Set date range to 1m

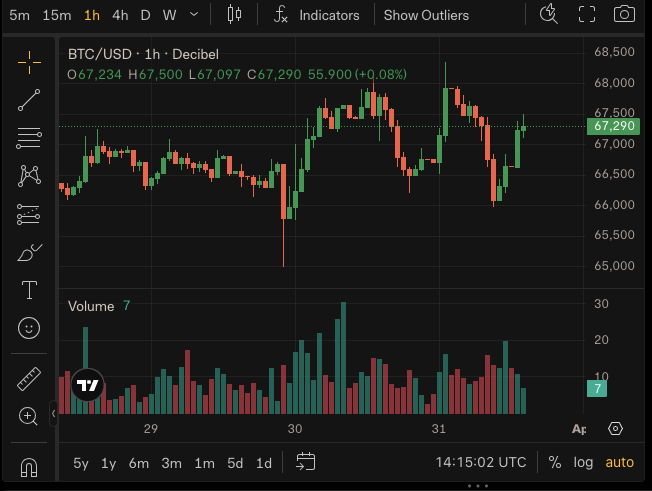205,463
